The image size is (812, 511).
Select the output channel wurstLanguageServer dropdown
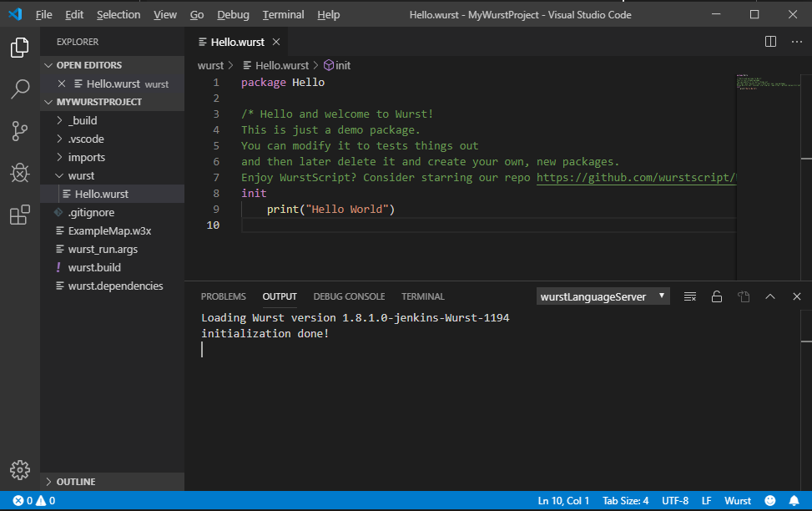603,296
